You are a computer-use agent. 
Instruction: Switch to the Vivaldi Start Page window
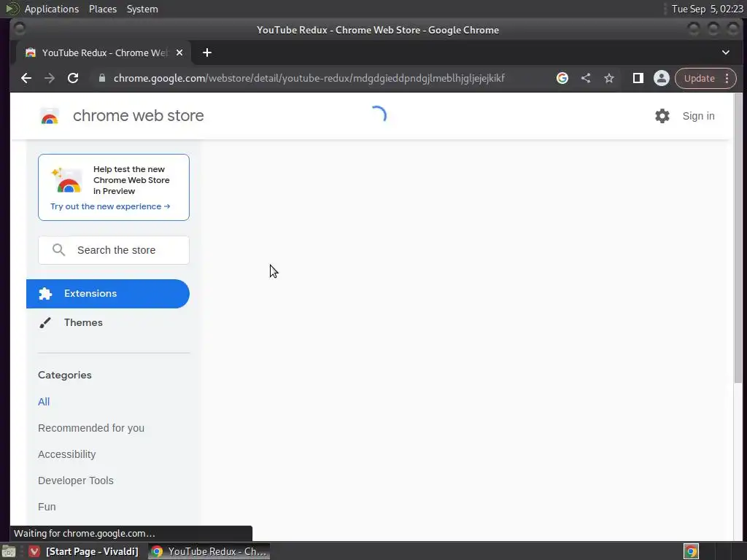click(83, 551)
